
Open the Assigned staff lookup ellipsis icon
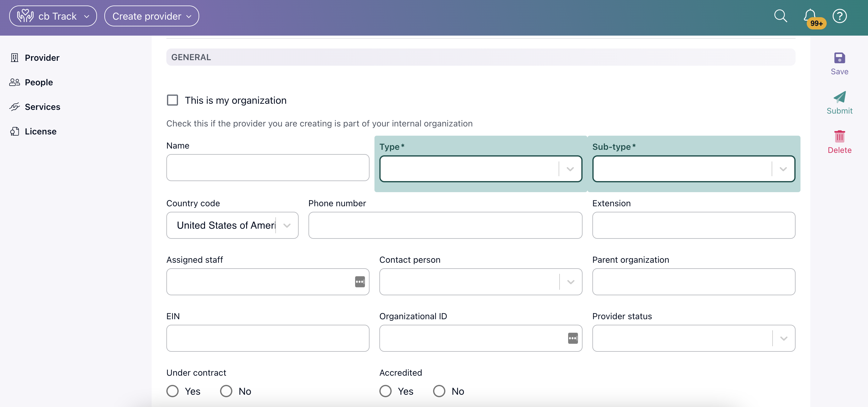[x=360, y=282]
